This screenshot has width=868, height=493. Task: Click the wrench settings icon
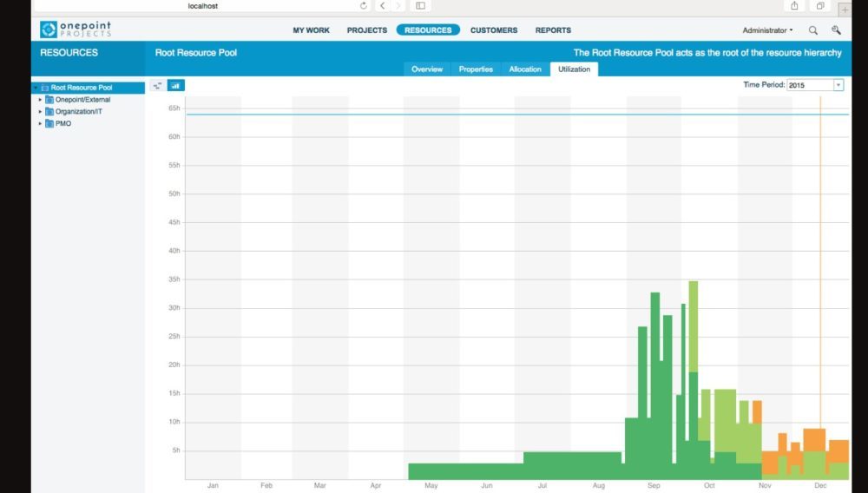[836, 30]
